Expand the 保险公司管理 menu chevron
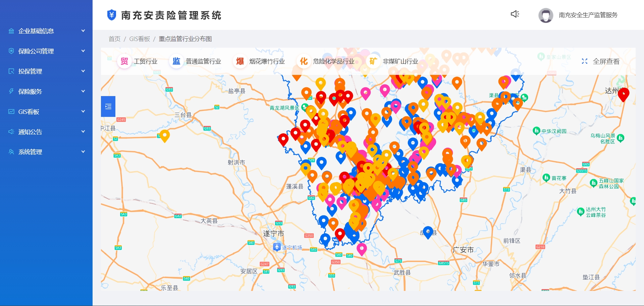 [83, 51]
